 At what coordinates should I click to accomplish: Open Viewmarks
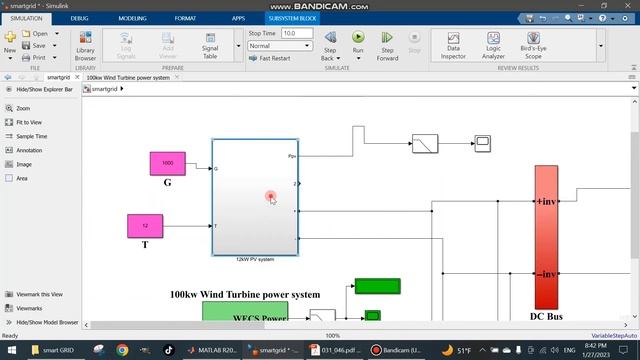tap(24, 308)
